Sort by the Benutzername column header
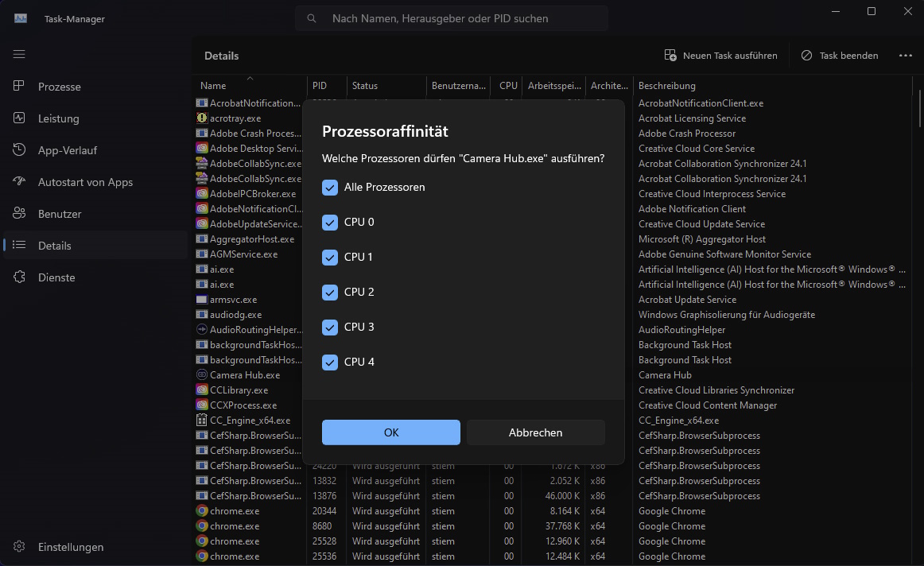 (x=458, y=85)
